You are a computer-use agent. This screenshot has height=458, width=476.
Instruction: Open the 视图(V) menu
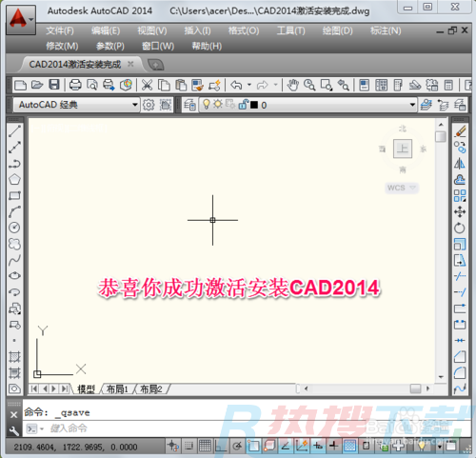152,30
